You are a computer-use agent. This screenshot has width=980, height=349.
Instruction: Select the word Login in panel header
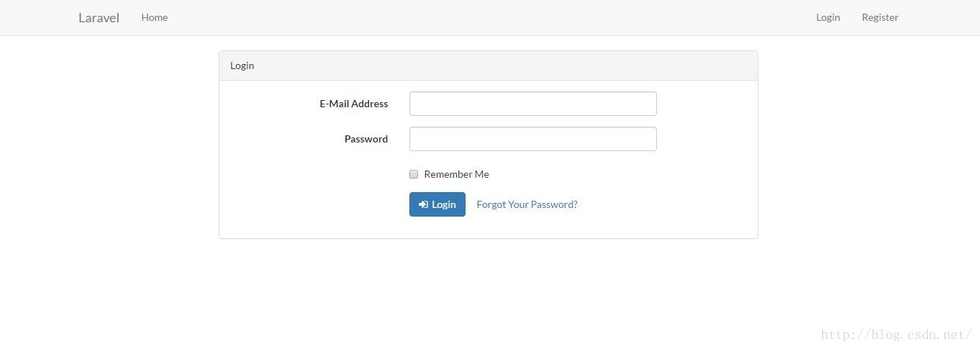click(242, 65)
